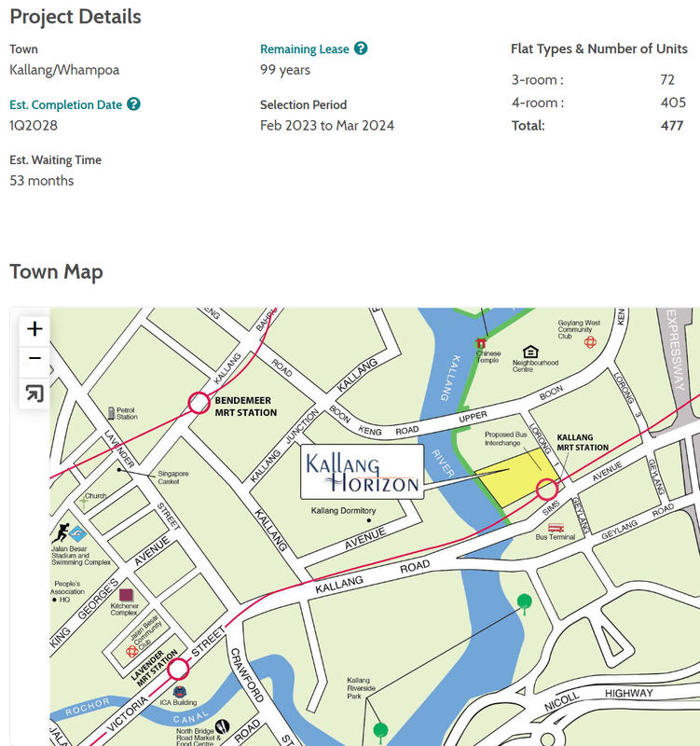Click the Remaining Lease link text
The width and height of the screenshot is (700, 746).
click(x=305, y=49)
